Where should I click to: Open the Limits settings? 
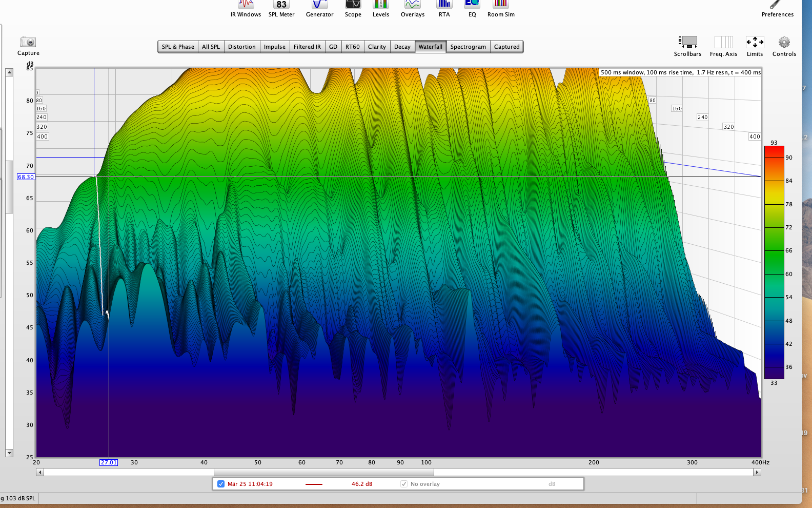coord(755,43)
